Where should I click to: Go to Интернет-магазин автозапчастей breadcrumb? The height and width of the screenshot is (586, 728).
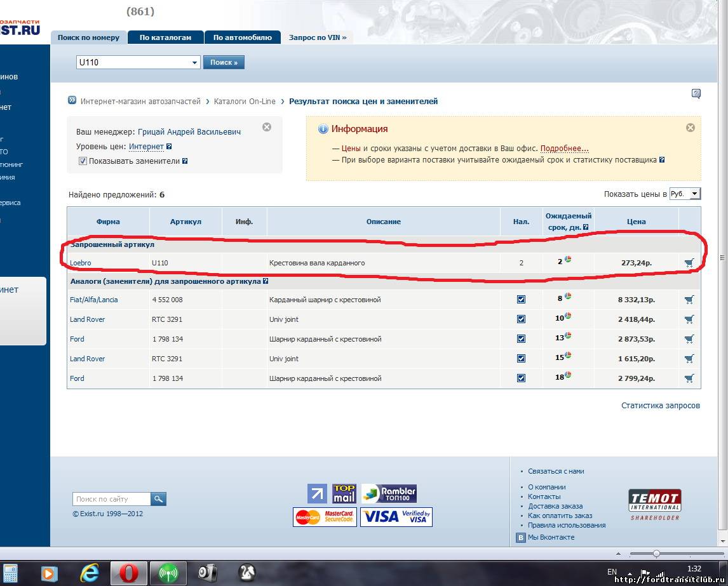pos(140,101)
